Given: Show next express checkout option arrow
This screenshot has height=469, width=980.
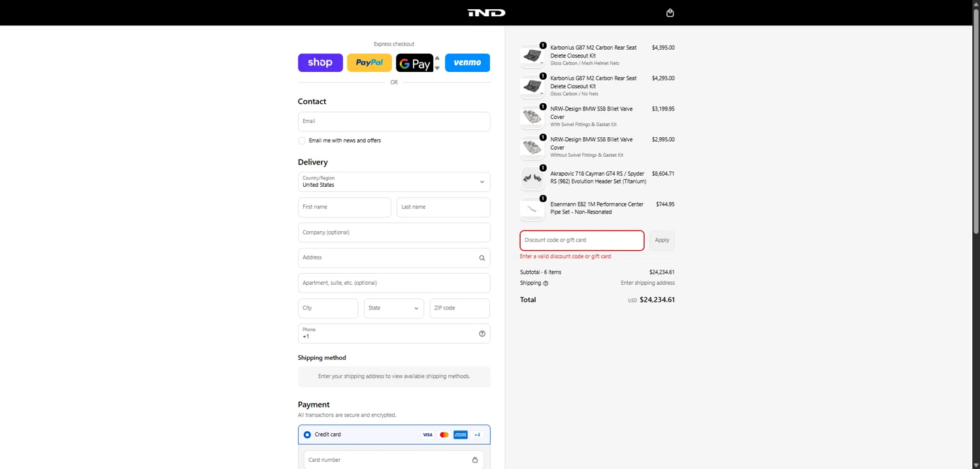Looking at the screenshot, I should click(437, 68).
